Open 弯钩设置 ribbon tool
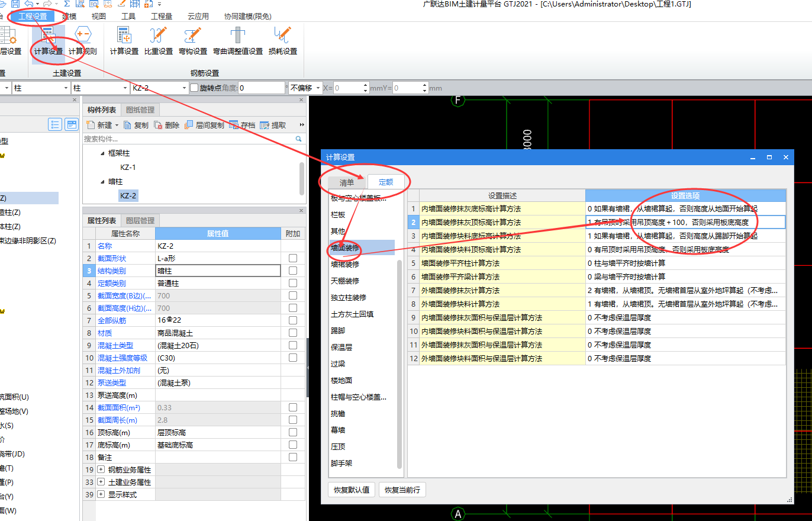 [193, 41]
